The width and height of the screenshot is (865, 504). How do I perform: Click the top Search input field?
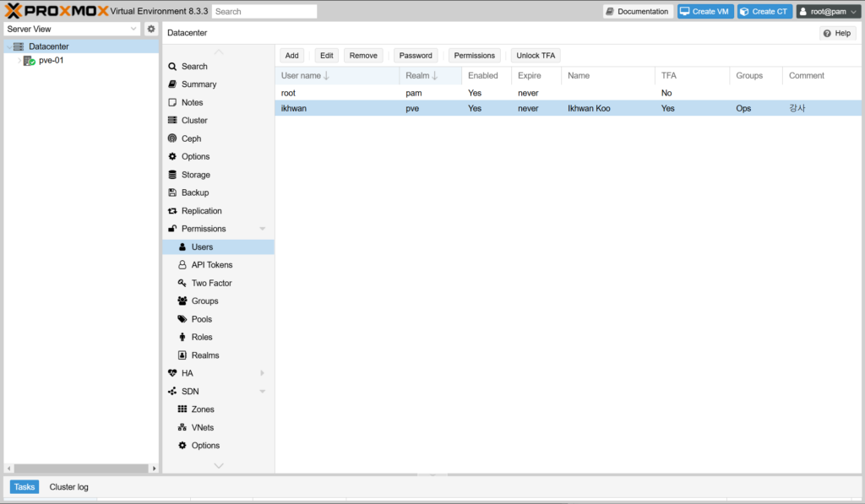pos(264,12)
